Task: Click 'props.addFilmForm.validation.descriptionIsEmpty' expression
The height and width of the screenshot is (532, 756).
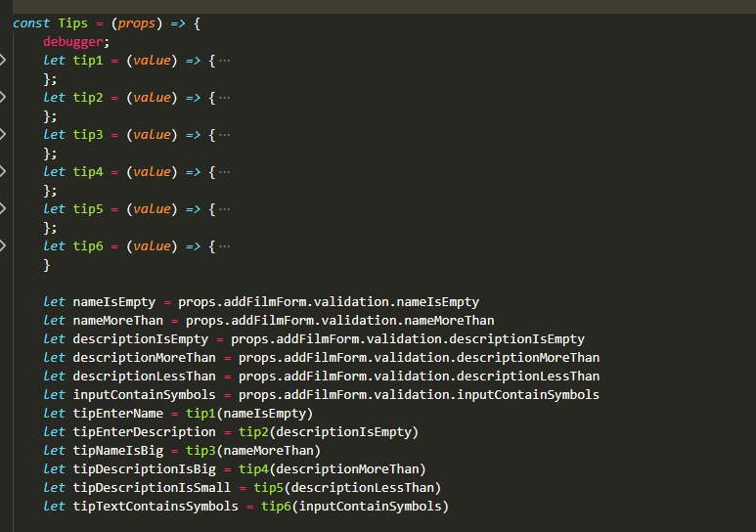Action: click(x=408, y=339)
